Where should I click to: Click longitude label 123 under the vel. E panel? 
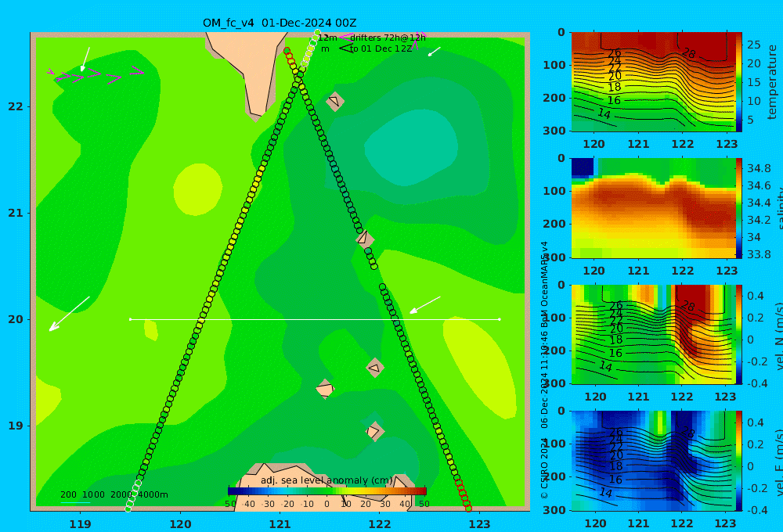coord(725,523)
